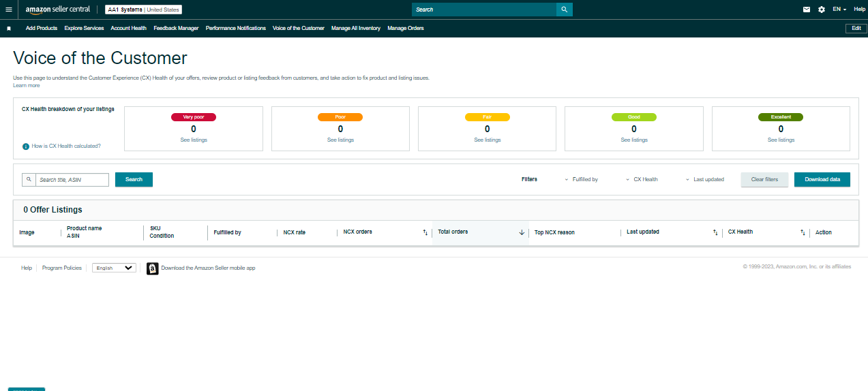The height and width of the screenshot is (391, 868).
Task: Click the Image column header
Action: (x=27, y=232)
